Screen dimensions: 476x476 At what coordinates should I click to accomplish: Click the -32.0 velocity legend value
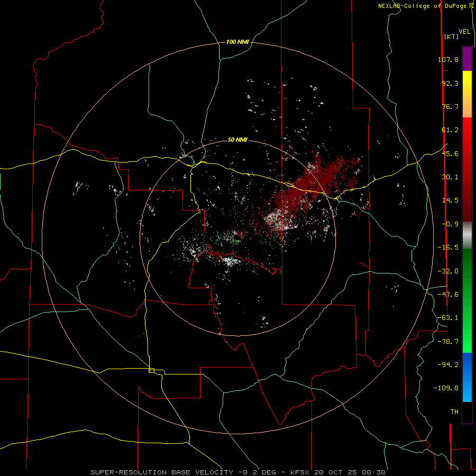coord(448,271)
